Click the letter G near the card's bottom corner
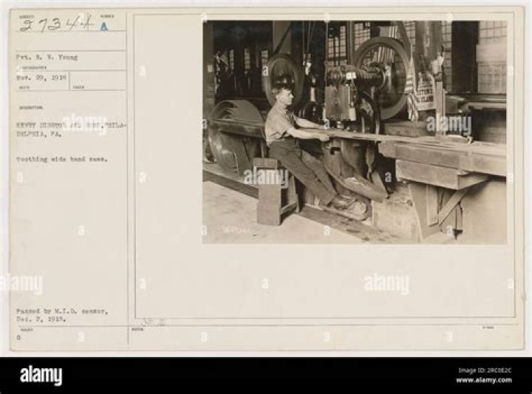This screenshot has width=532, height=394. coord(18,338)
